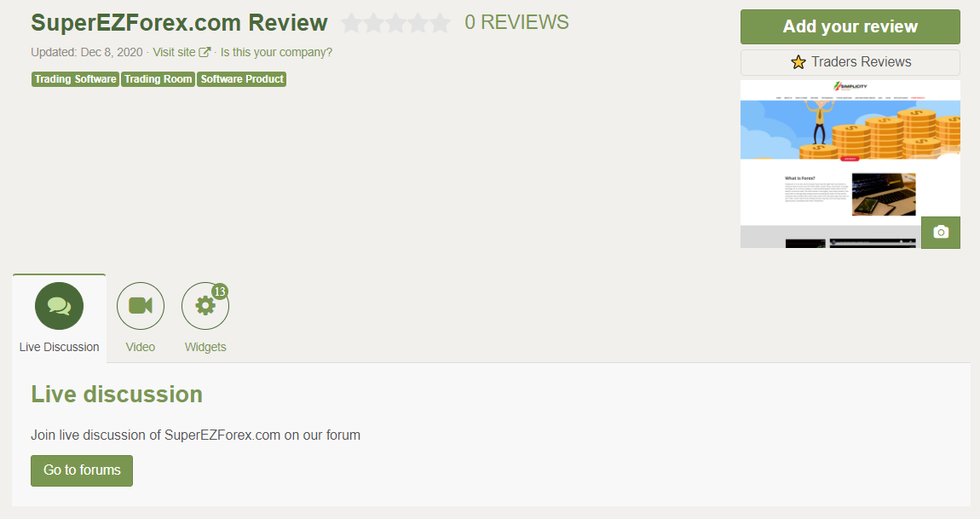Follow the Visit site link

click(175, 53)
